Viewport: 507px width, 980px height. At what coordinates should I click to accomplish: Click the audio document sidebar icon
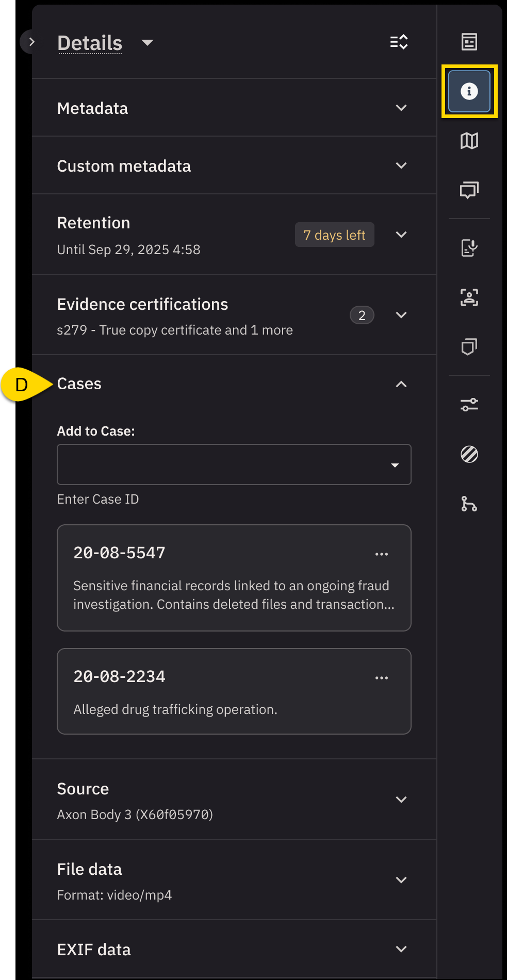click(x=469, y=248)
